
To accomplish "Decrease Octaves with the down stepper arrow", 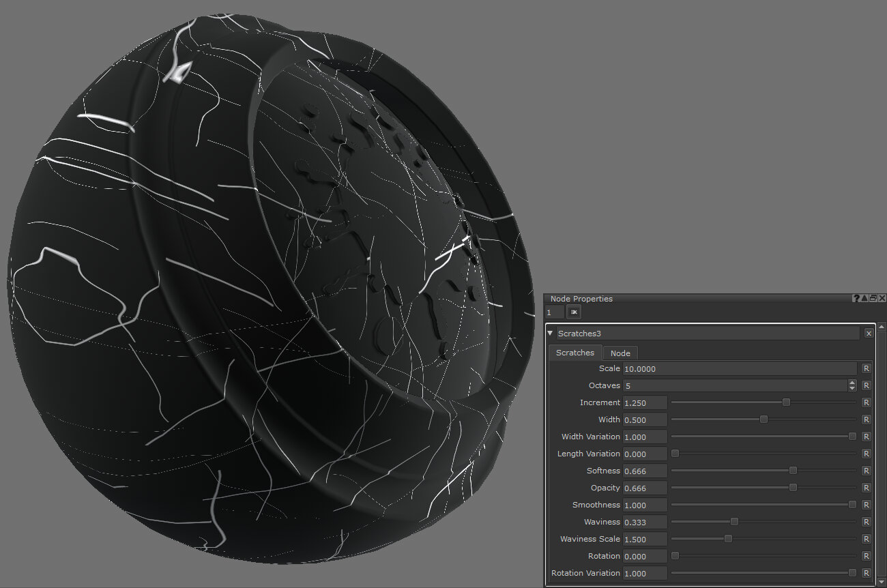I will point(852,389).
